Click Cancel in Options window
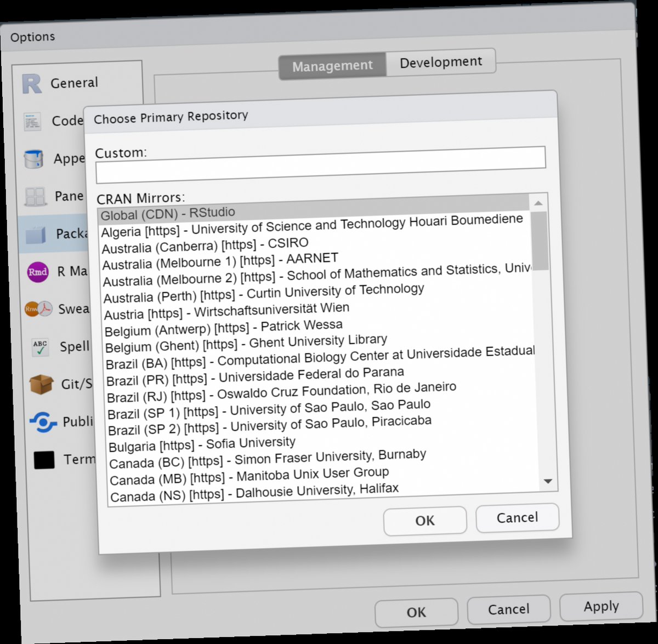The image size is (658, 644). [509, 609]
